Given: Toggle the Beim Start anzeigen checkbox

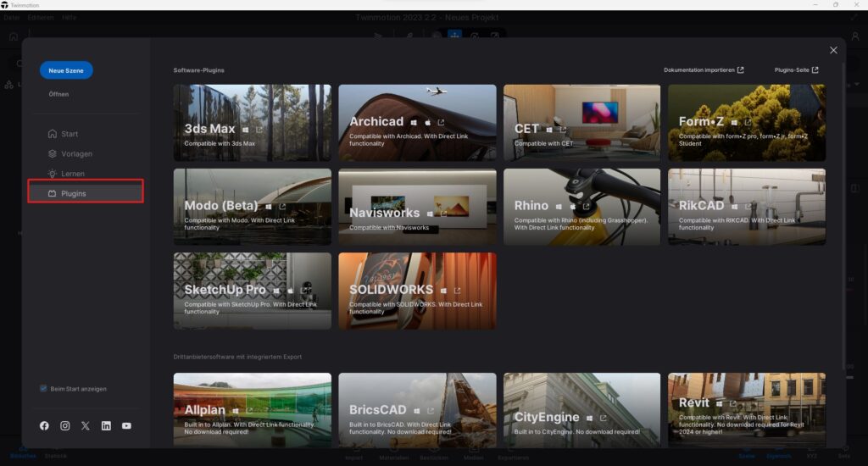Looking at the screenshot, I should 43,389.
